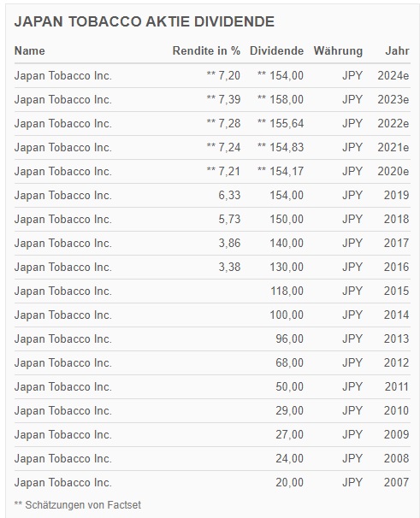Click the 'JPY' currency in the 2010 row
This screenshot has height=518, width=420.
(352, 410)
